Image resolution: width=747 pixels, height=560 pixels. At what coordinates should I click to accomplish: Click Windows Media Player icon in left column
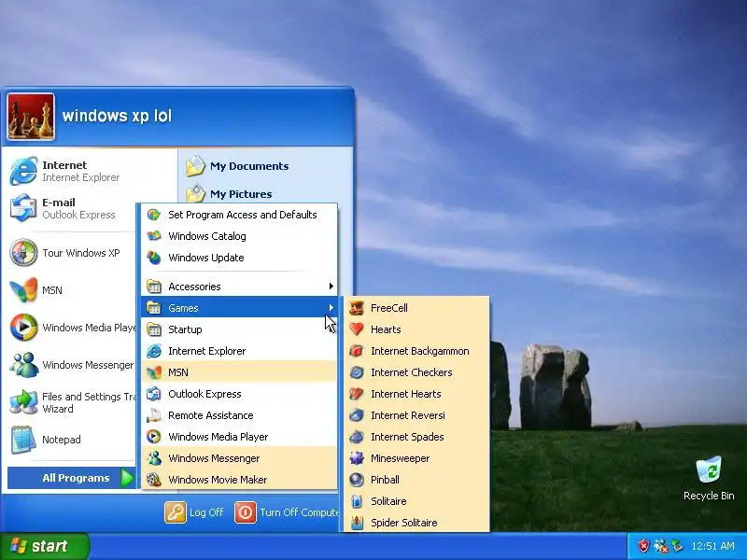[x=23, y=328]
